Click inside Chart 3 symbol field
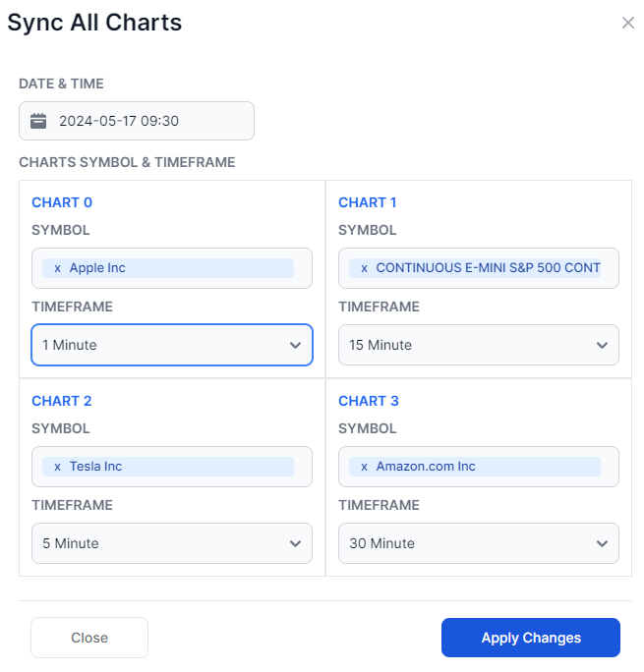The image size is (644, 672). click(x=479, y=467)
